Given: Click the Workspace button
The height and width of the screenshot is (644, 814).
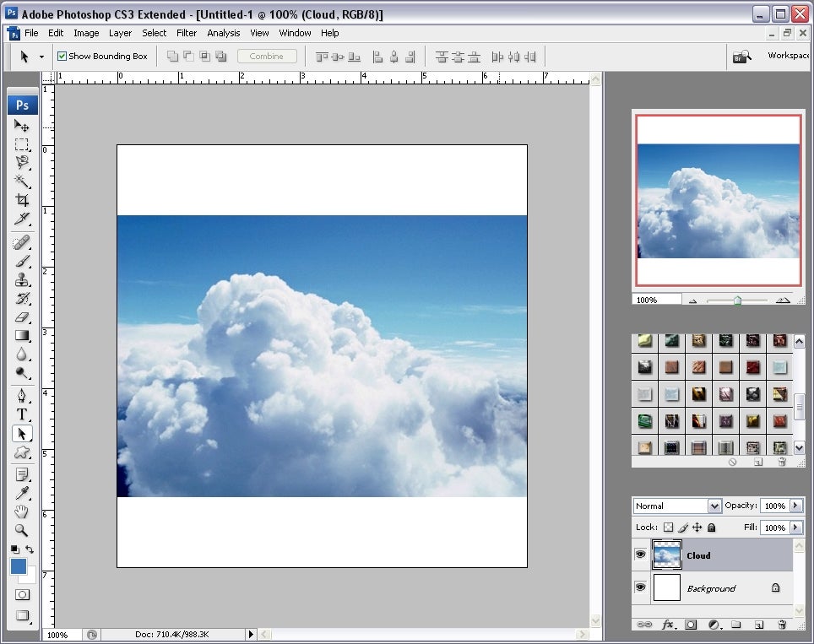Looking at the screenshot, I should point(787,56).
